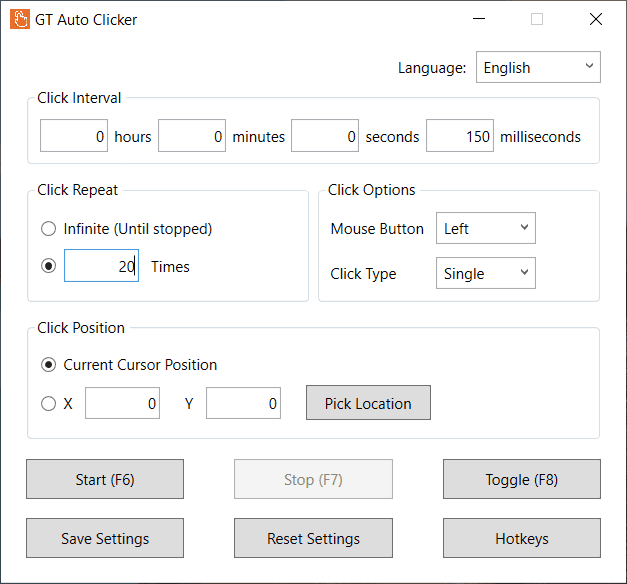Image resolution: width=627 pixels, height=584 pixels.
Task: Click the GT Auto Clicker title text
Action: pyautogui.click(x=86, y=20)
